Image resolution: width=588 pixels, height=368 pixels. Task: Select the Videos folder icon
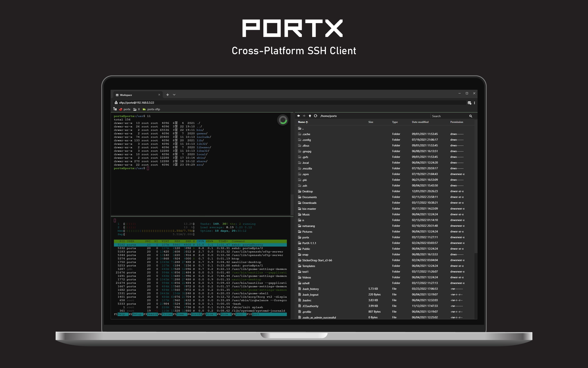pyautogui.click(x=300, y=277)
